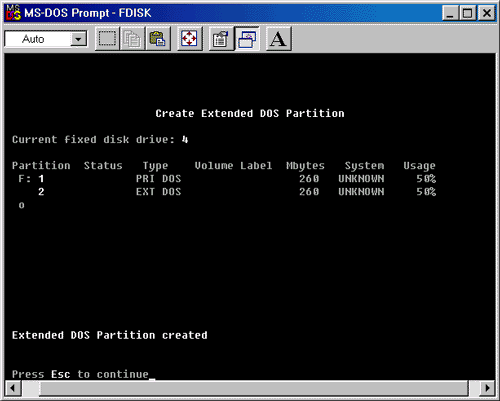Close the MS-DOS Prompt window
This screenshot has width=500, height=401.
tap(486, 13)
